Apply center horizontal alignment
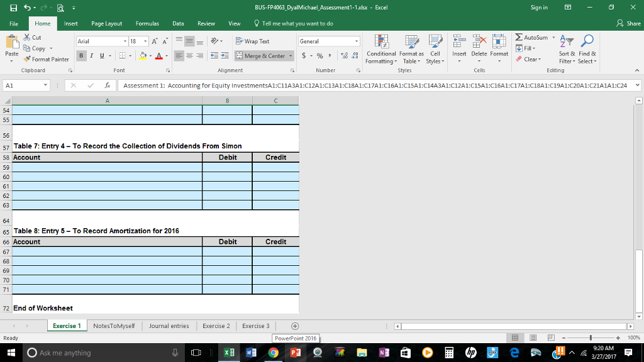The image size is (644, 362). (x=189, y=55)
